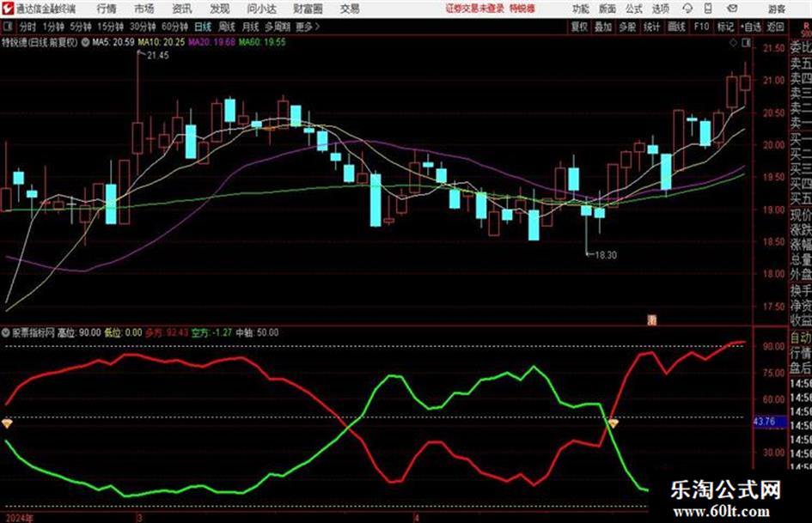The image size is (812, 523).
Task: Click the 2024年 timeline label
Action: (x=19, y=518)
